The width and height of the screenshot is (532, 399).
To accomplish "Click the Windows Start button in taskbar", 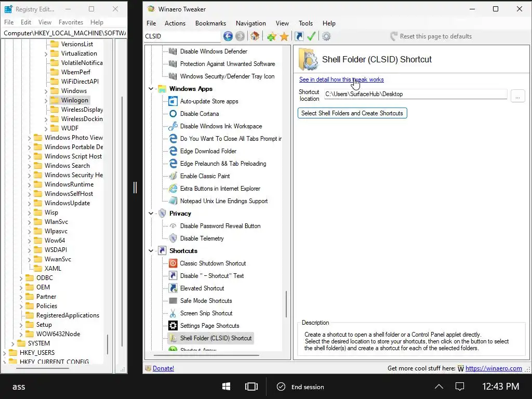I will click(x=227, y=387).
